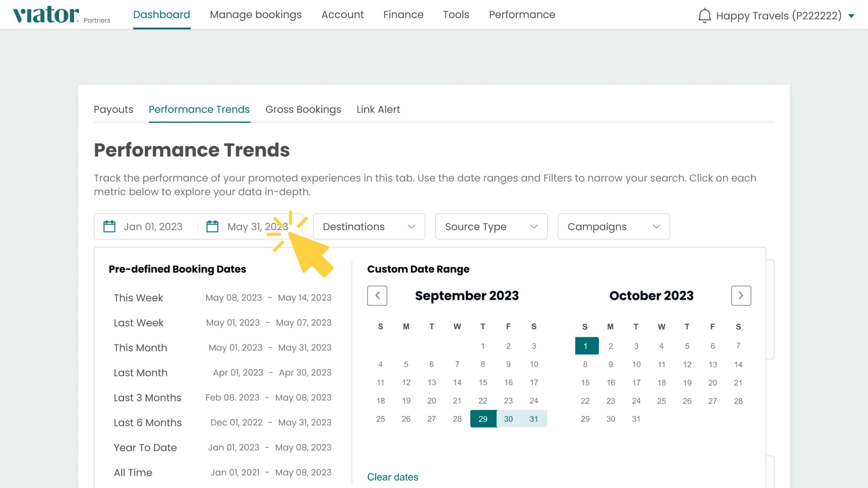Select the All Time preset

coord(222,472)
